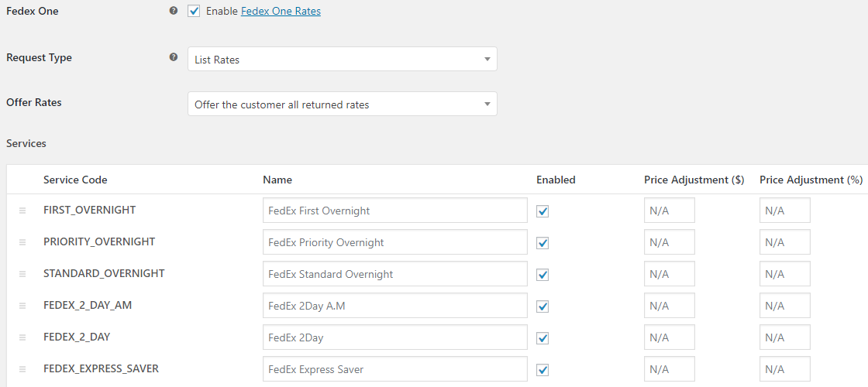868x387 pixels.
Task: Click drag handle for FEDEX_2_DAY row
Action: point(22,337)
